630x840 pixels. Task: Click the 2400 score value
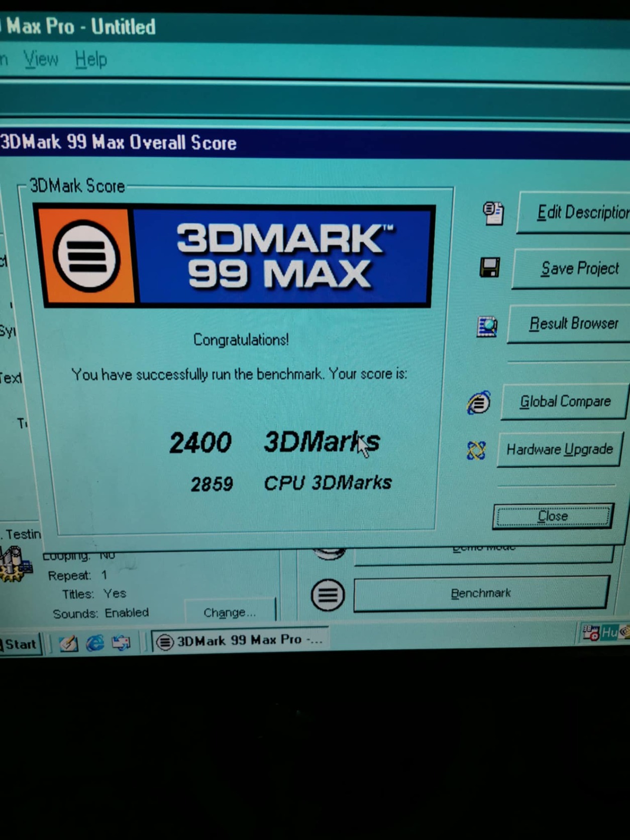click(x=200, y=443)
